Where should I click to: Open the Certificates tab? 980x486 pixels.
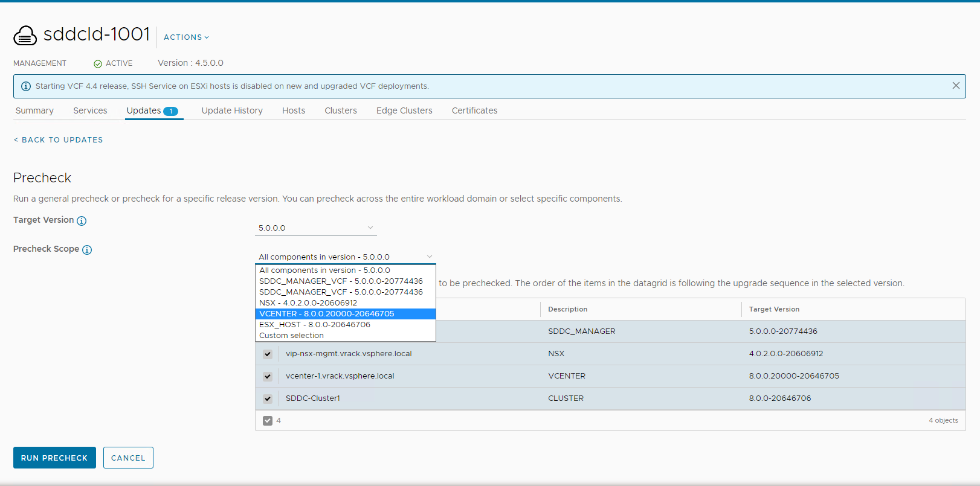point(475,110)
